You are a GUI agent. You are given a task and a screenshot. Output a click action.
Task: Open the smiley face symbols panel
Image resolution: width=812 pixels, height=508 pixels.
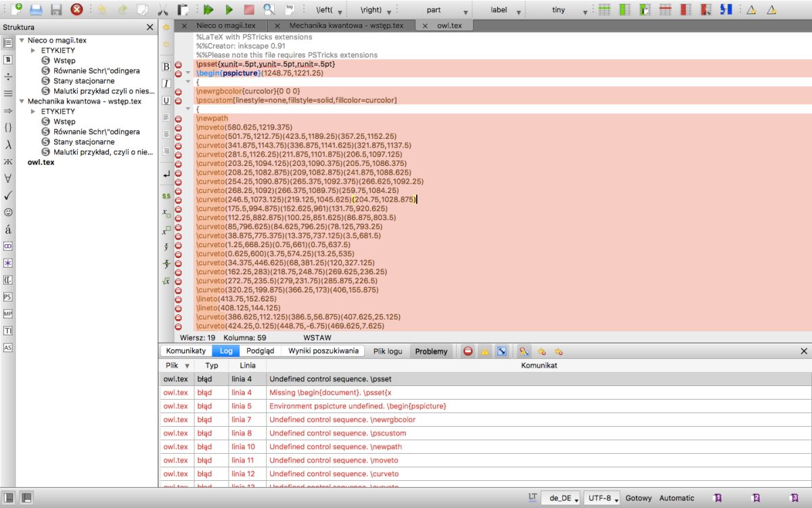pyautogui.click(x=8, y=212)
